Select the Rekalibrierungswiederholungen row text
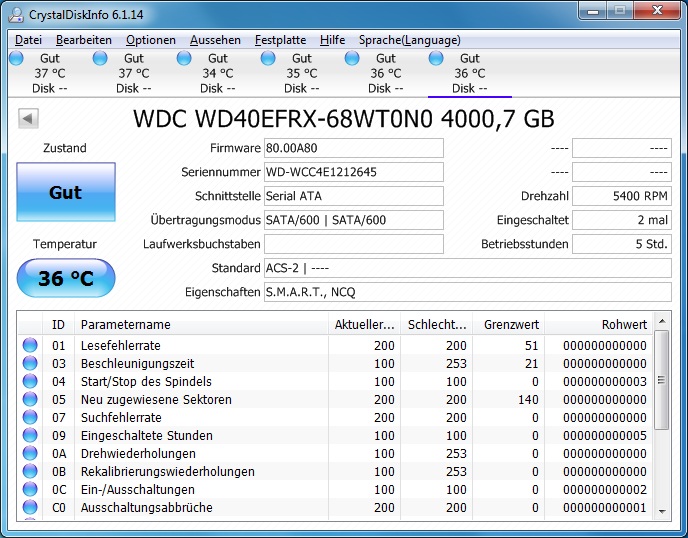Screen dimensions: 688x538 point(168,471)
